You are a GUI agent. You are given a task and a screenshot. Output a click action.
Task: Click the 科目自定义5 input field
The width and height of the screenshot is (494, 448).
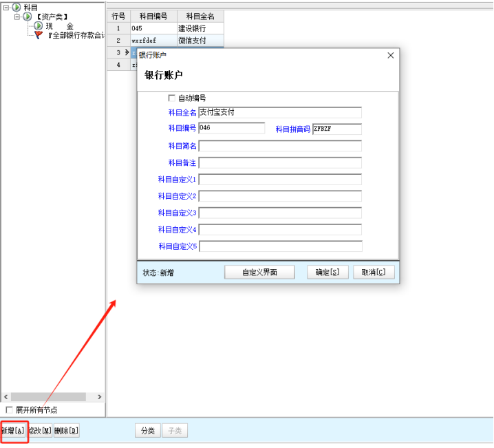281,246
